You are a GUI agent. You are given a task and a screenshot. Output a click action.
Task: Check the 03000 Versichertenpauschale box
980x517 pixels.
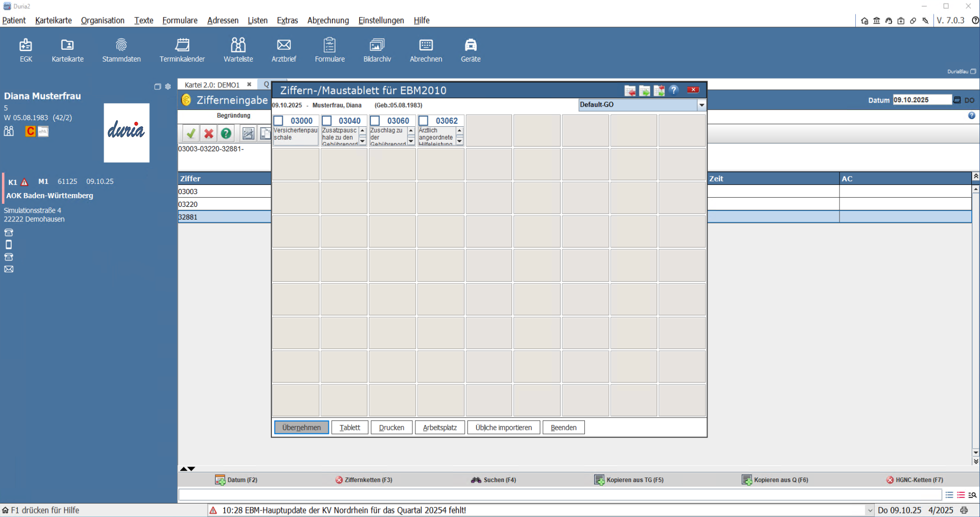279,121
